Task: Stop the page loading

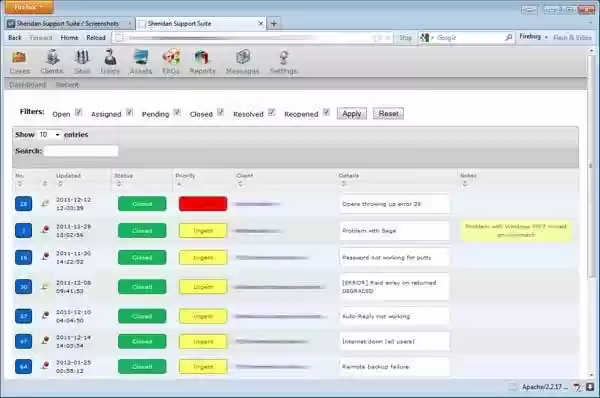Action: 405,38
